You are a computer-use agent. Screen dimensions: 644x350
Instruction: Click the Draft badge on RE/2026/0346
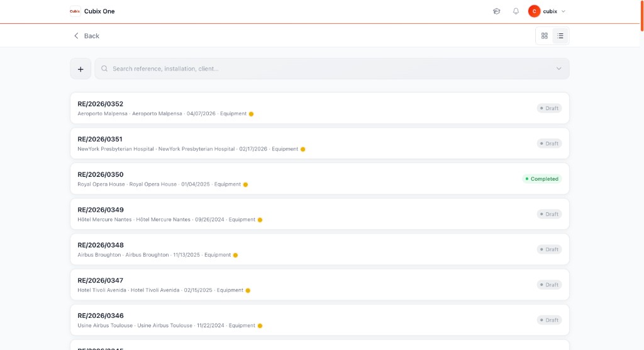[x=549, y=320]
